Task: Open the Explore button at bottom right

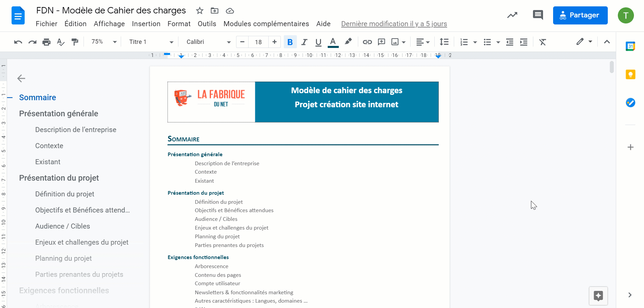Action: pos(598,296)
